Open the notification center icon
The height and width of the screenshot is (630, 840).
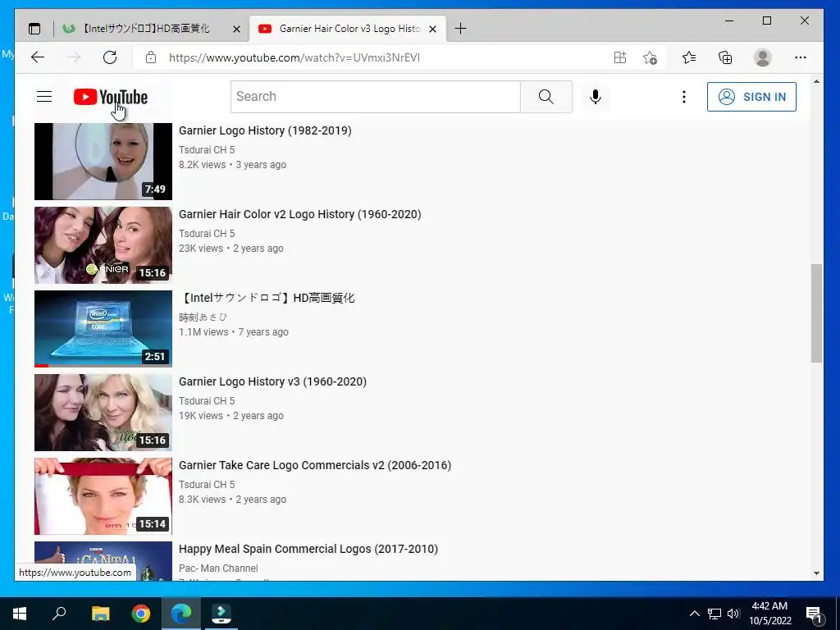click(815, 614)
